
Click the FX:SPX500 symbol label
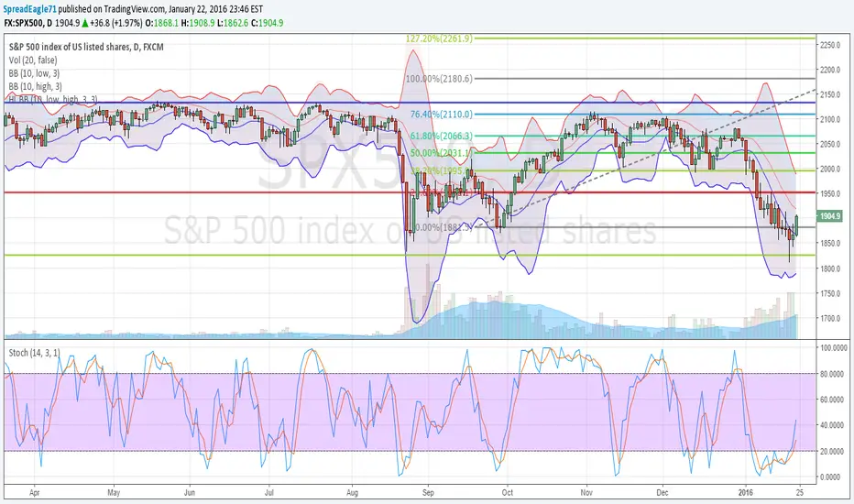[x=24, y=23]
